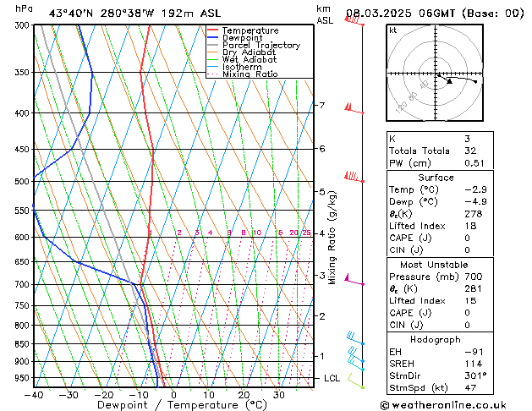Click the 'Wet Adiabat' legend label
This screenshot has width=532, height=411.
[250, 60]
